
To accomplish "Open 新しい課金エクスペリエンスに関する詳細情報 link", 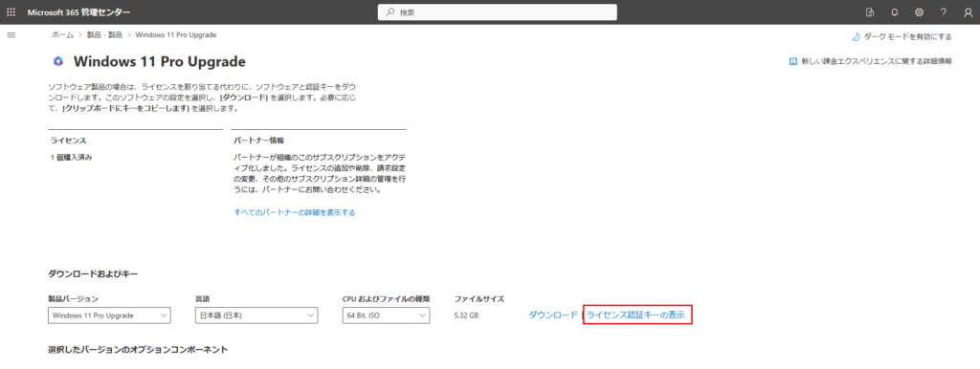I will [877, 62].
